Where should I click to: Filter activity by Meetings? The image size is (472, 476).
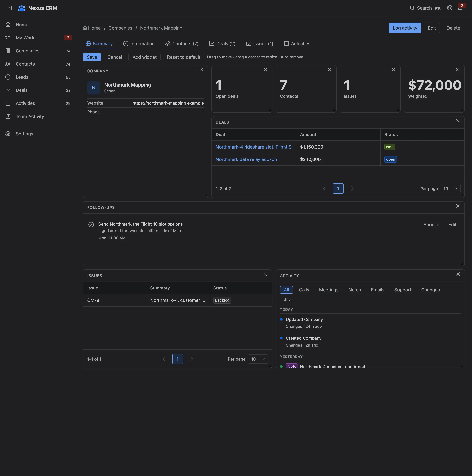(x=329, y=290)
